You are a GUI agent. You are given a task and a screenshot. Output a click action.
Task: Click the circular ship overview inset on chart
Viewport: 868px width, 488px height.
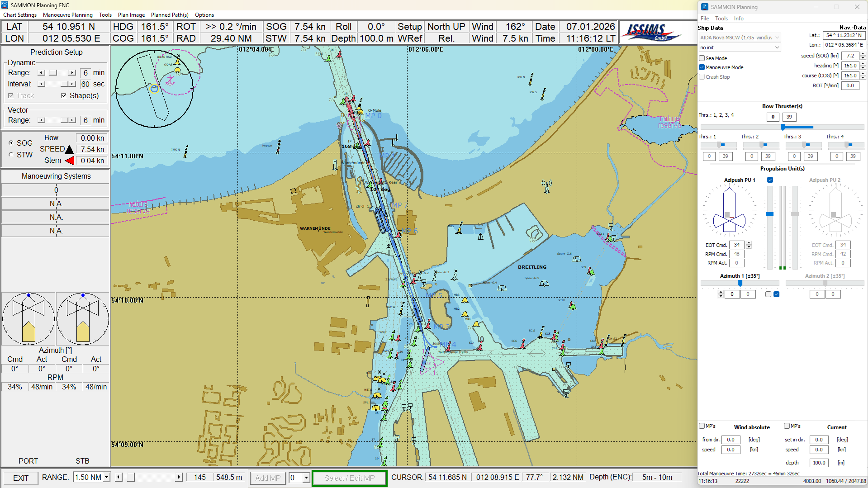(154, 89)
